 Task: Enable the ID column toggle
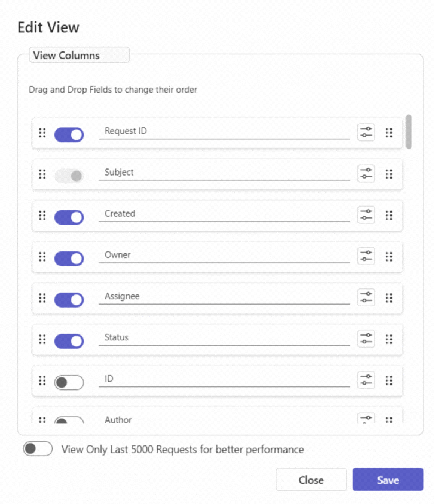click(69, 383)
